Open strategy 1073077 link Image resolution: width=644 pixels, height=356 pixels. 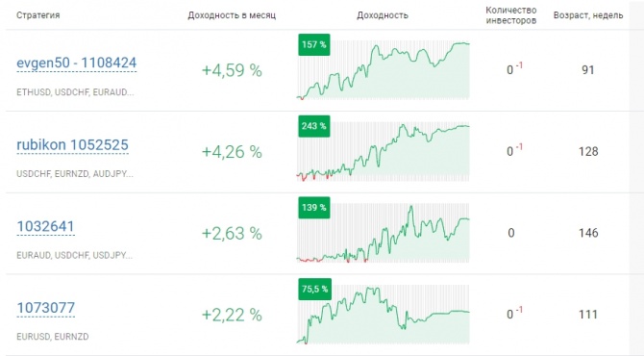(x=45, y=308)
